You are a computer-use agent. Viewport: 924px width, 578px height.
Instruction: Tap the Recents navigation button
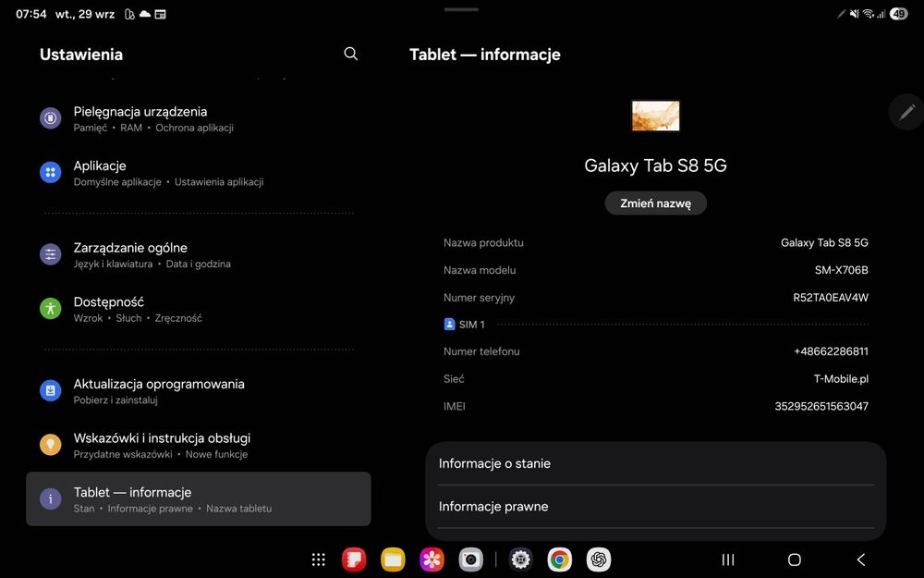[728, 560]
